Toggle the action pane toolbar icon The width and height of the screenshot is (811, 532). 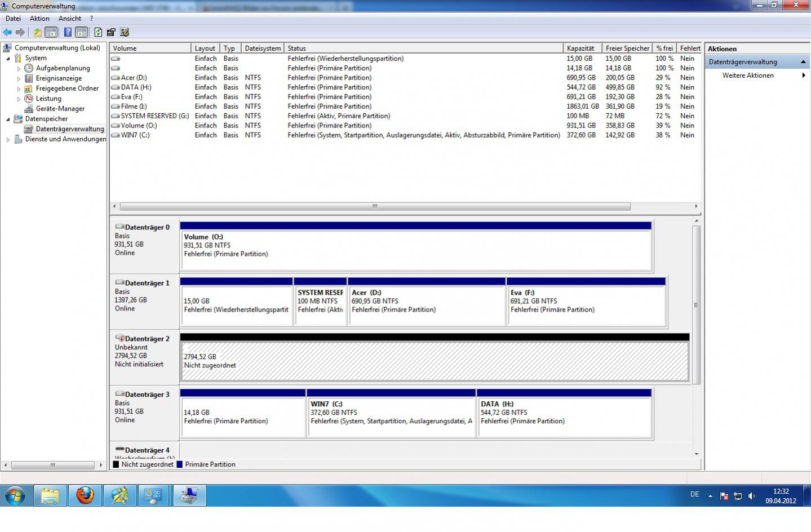[x=81, y=32]
